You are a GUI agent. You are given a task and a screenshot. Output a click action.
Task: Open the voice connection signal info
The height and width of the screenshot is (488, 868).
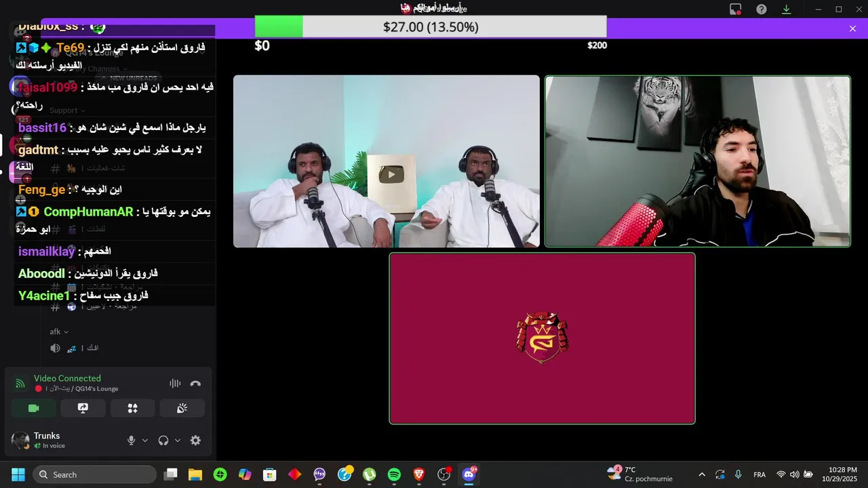tap(20, 384)
